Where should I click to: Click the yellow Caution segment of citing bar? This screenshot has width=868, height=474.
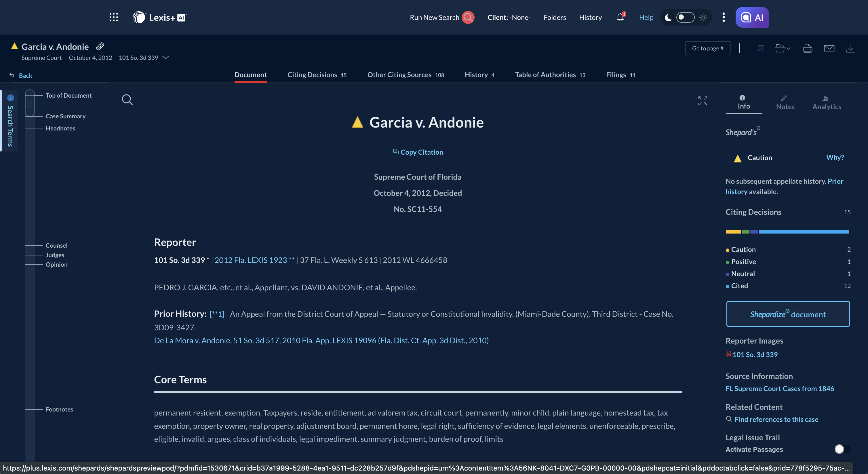pos(733,232)
